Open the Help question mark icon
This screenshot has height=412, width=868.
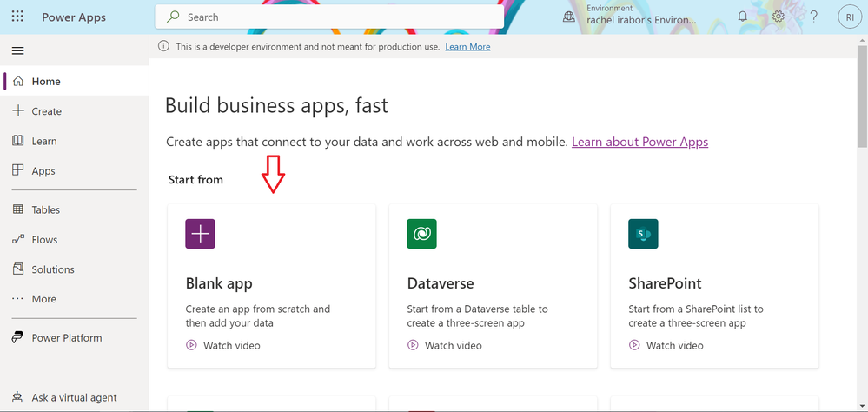[814, 17]
